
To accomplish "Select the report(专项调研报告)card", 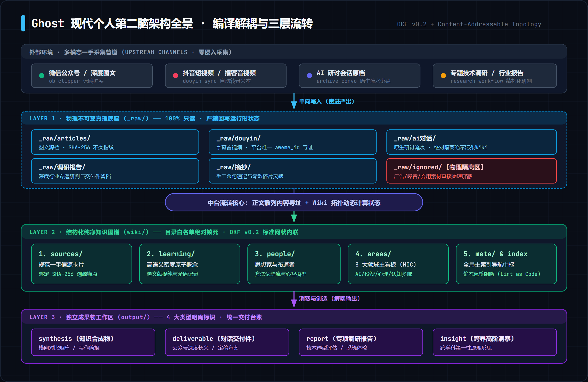I will (361, 342).
